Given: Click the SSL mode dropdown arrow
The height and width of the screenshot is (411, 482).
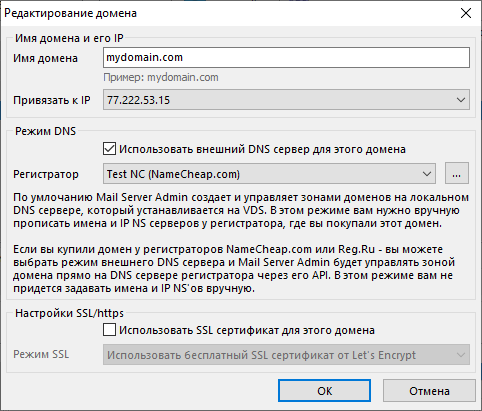Looking at the screenshot, I should pos(461,355).
